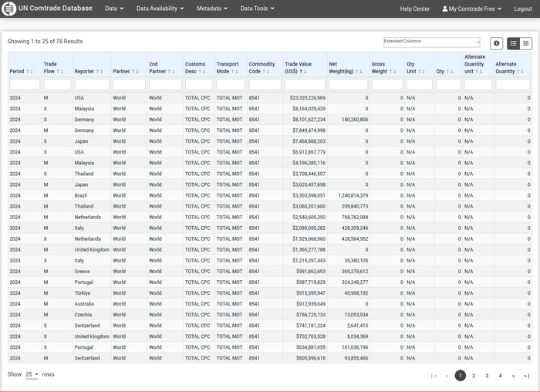The image size is (540, 392).
Task: Click the Reporter column filter field
Action: pos(92,85)
